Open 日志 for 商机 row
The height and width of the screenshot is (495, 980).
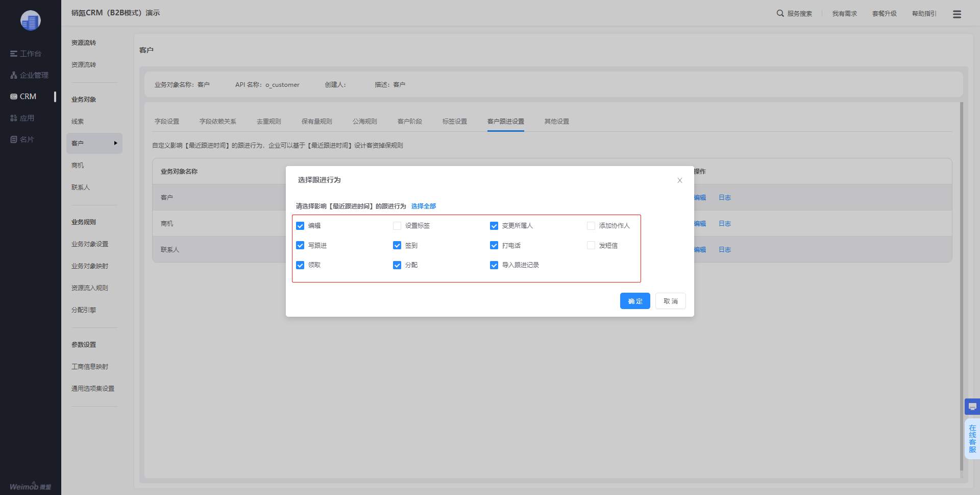coord(725,224)
